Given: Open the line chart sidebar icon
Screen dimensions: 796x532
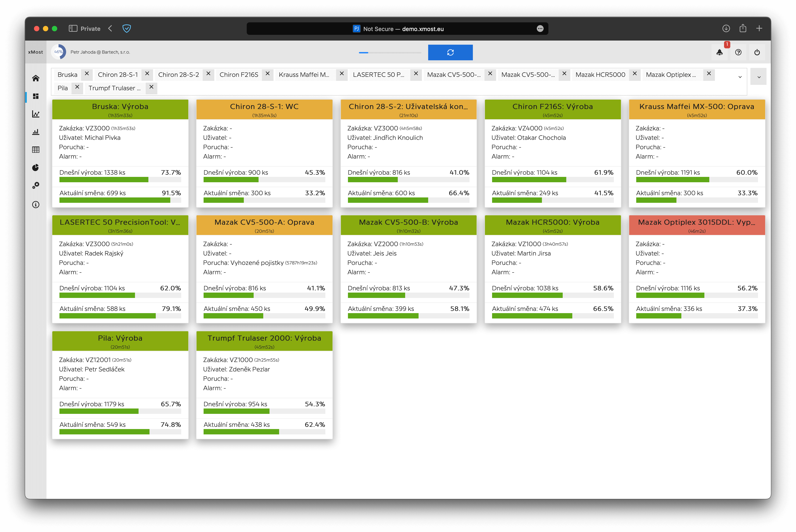Looking at the screenshot, I should coord(36,114).
